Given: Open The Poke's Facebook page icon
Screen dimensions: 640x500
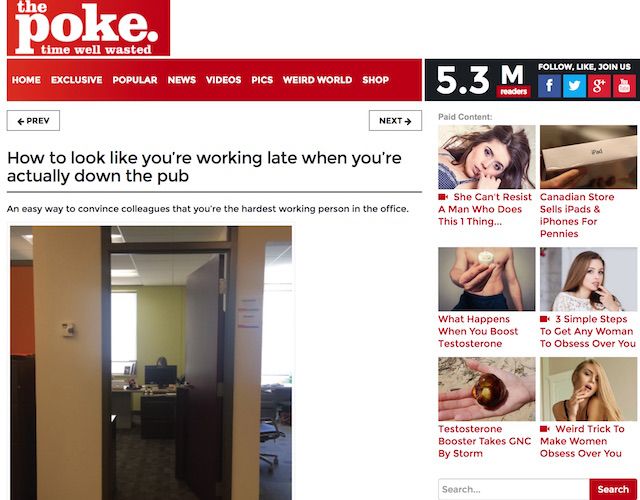Looking at the screenshot, I should (x=549, y=86).
